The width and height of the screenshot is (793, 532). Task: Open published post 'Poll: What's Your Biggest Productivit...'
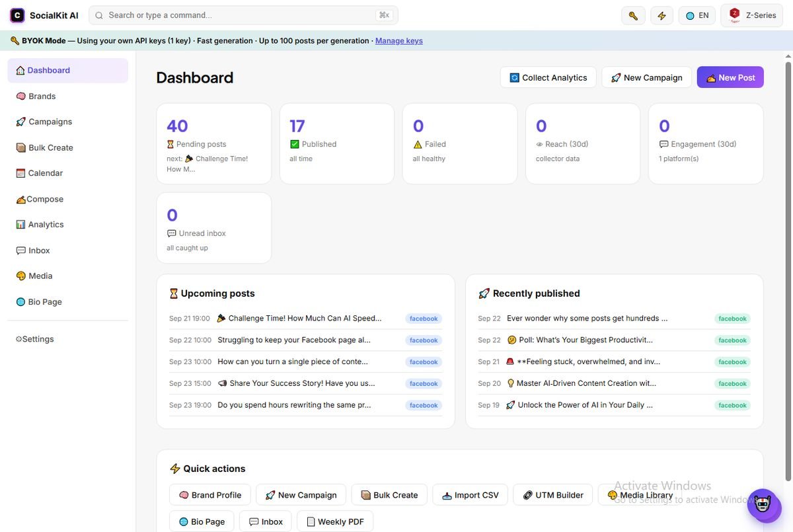coord(580,340)
